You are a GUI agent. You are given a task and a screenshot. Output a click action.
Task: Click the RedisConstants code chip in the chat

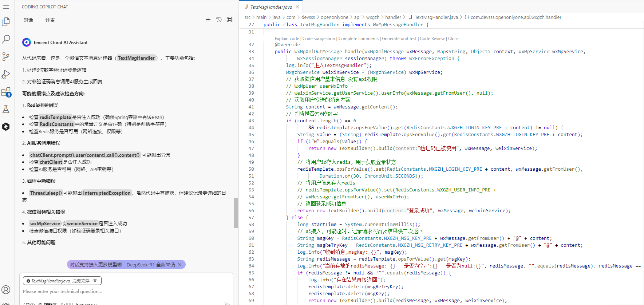click(x=56, y=124)
